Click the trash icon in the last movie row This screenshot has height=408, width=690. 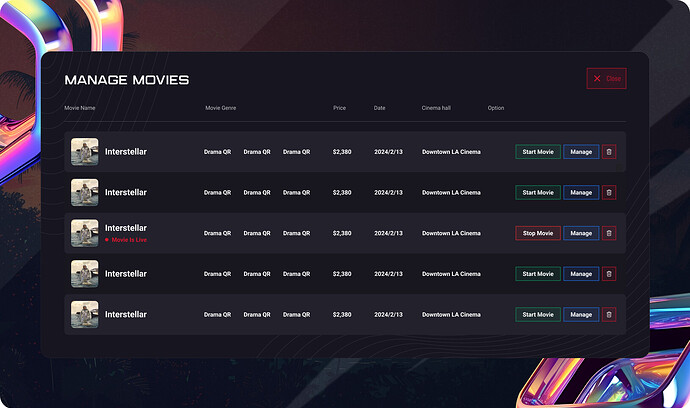[609, 314]
